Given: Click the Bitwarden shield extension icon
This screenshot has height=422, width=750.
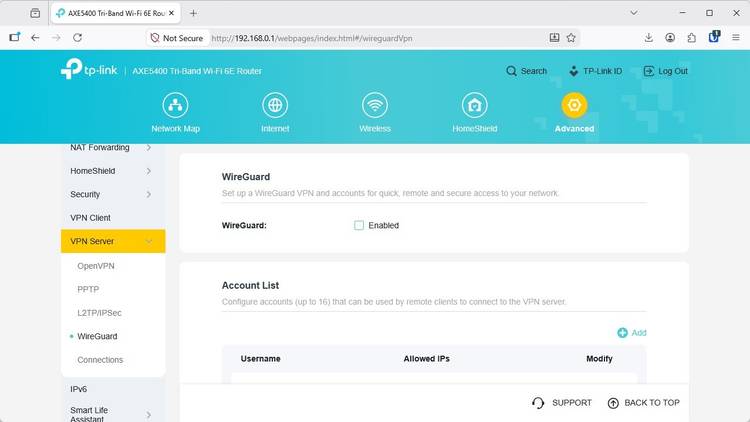Looking at the screenshot, I should tap(714, 37).
